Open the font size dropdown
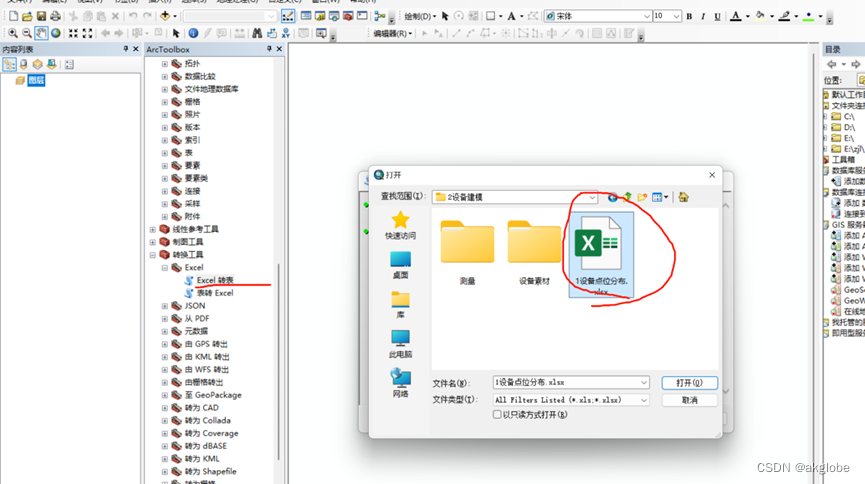 tap(676, 17)
